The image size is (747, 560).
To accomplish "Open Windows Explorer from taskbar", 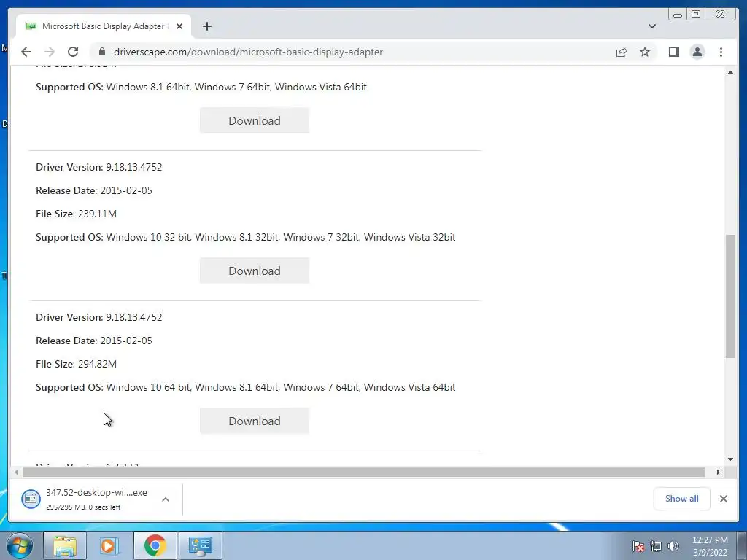I will (x=65, y=545).
